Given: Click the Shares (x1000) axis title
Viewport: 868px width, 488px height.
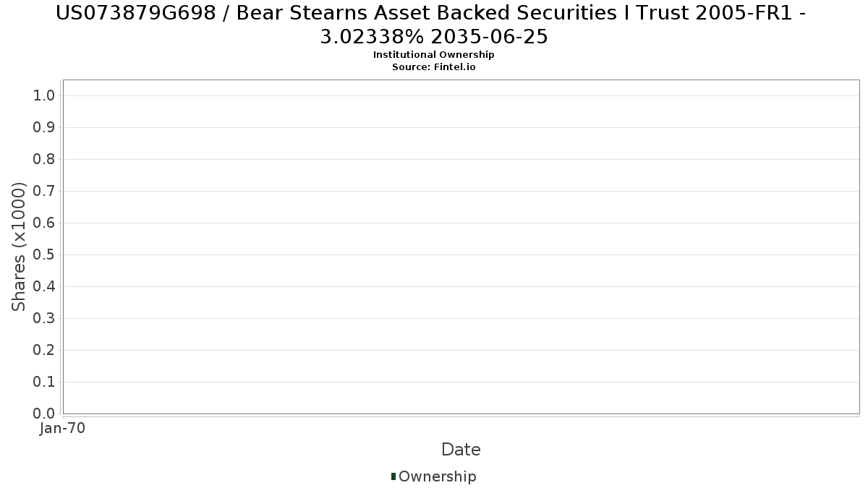Looking at the screenshot, I should (19, 247).
